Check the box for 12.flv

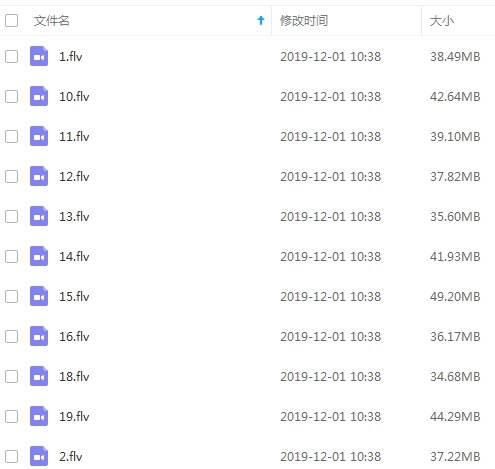[11, 177]
